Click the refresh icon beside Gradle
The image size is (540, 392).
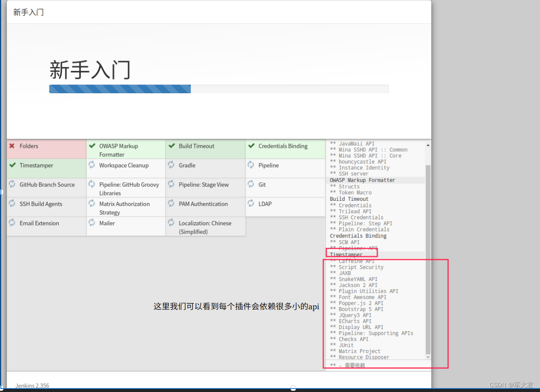pos(171,164)
